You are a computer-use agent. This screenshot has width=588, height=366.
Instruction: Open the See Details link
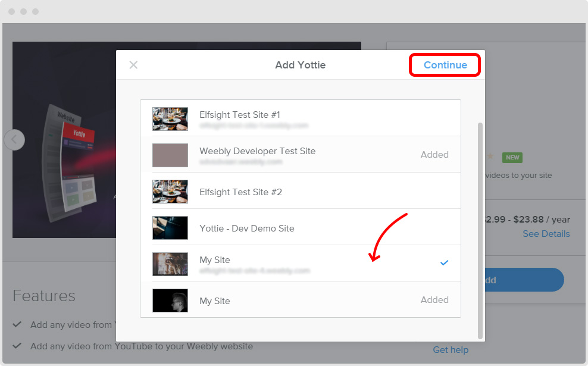pyautogui.click(x=546, y=234)
